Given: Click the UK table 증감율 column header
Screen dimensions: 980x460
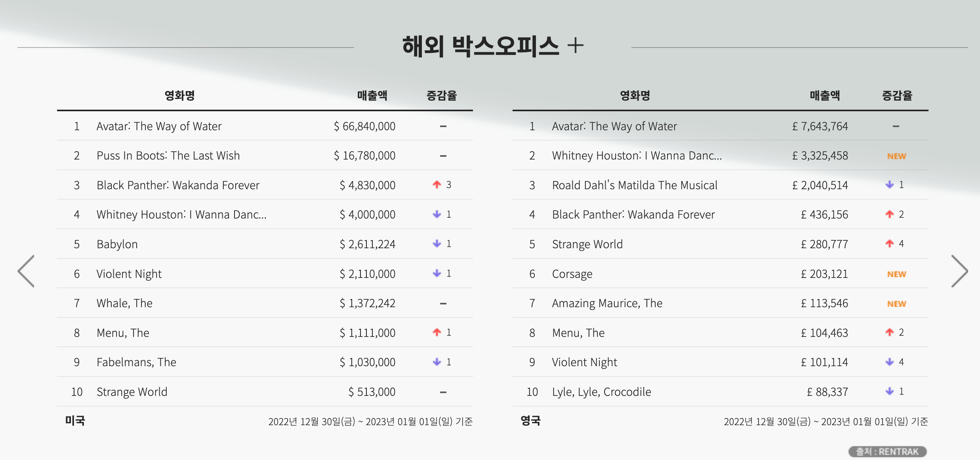Looking at the screenshot, I should (897, 95).
